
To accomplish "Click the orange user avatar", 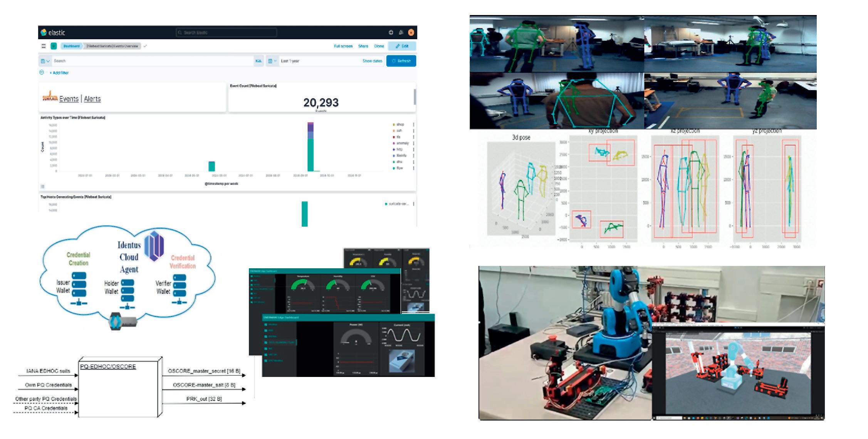I will tap(411, 33).
